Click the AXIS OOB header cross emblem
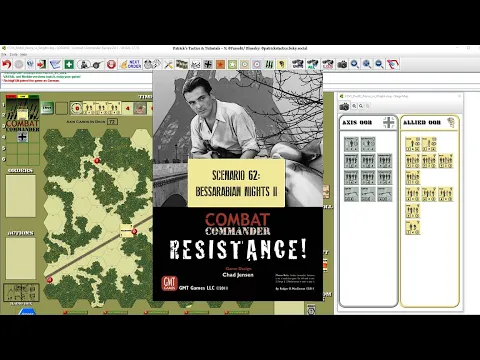 389,122
